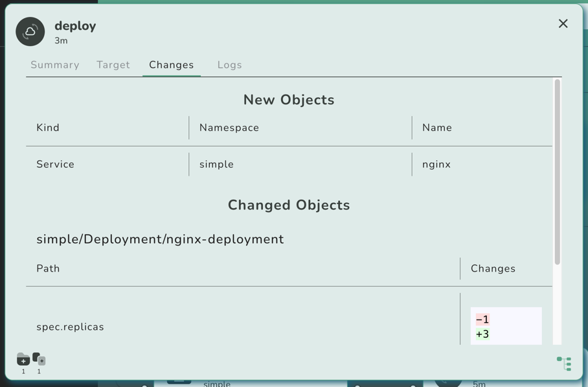Select the Service row cell
This screenshot has width=588, height=387.
click(x=56, y=165)
